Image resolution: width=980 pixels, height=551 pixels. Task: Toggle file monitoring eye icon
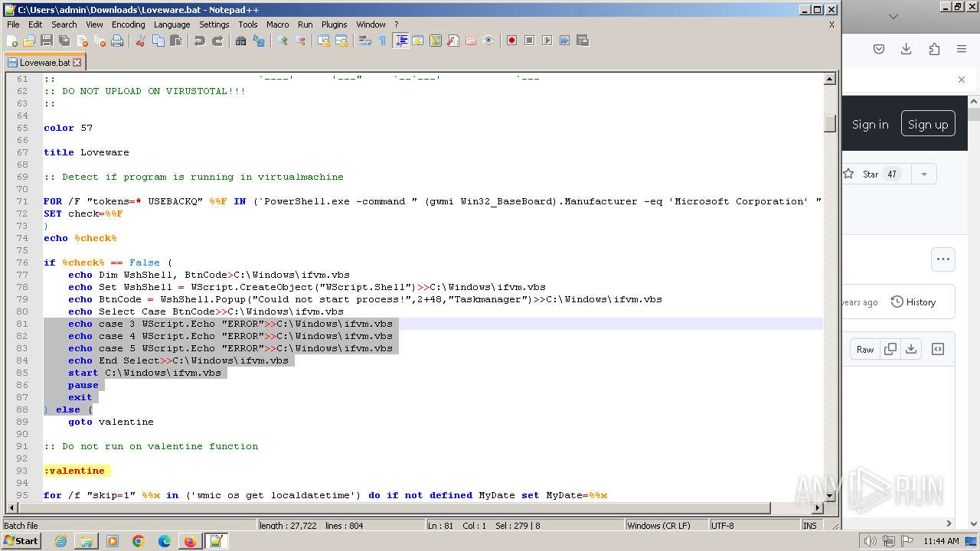pyautogui.click(x=488, y=41)
